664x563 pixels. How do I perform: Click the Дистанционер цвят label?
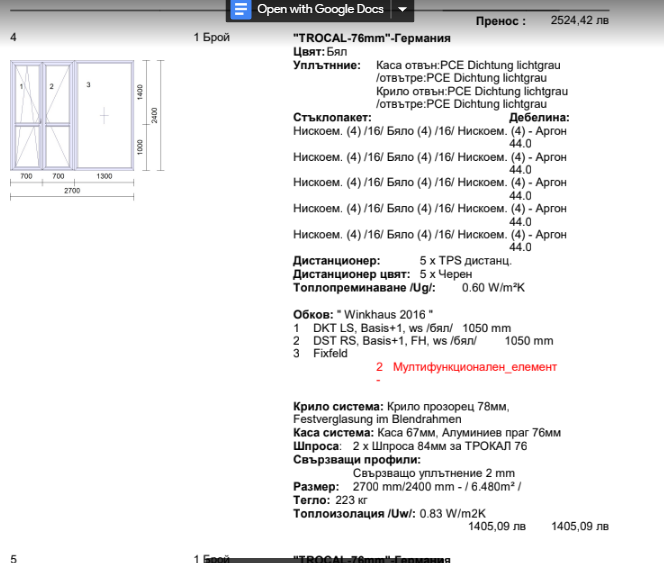pyautogui.click(x=351, y=274)
